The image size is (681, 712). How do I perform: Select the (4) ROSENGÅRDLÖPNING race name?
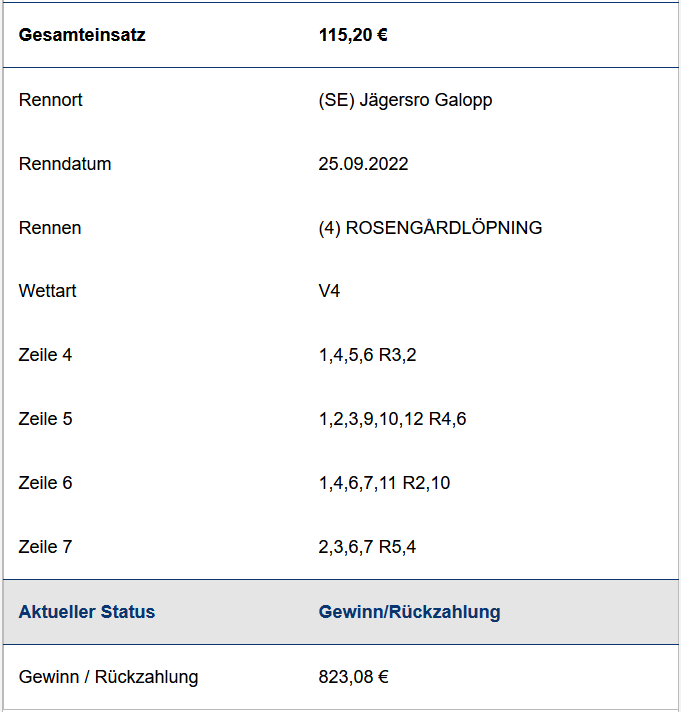point(430,227)
